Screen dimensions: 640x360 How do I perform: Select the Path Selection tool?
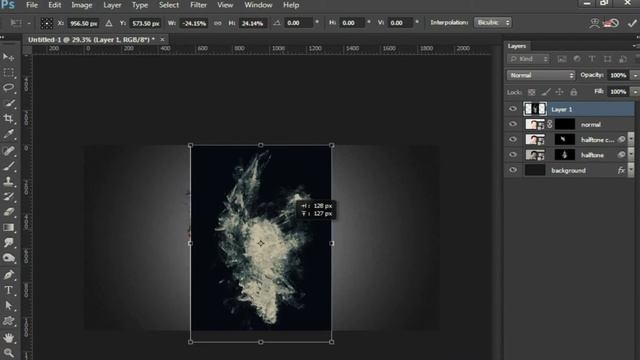pos(8,305)
